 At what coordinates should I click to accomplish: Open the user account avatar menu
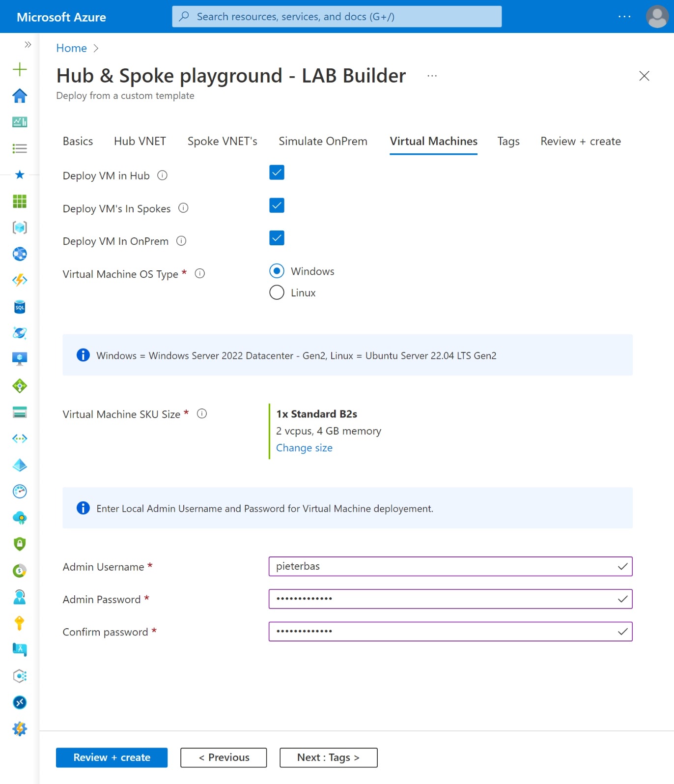pos(657,17)
